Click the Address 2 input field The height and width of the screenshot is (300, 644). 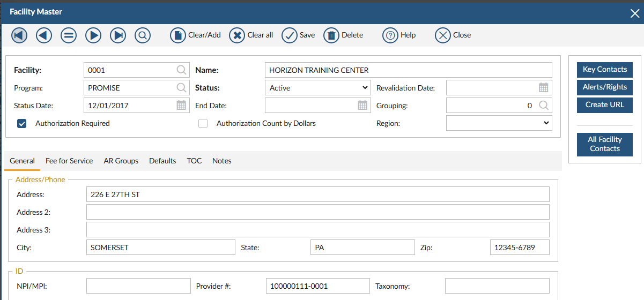click(318, 212)
